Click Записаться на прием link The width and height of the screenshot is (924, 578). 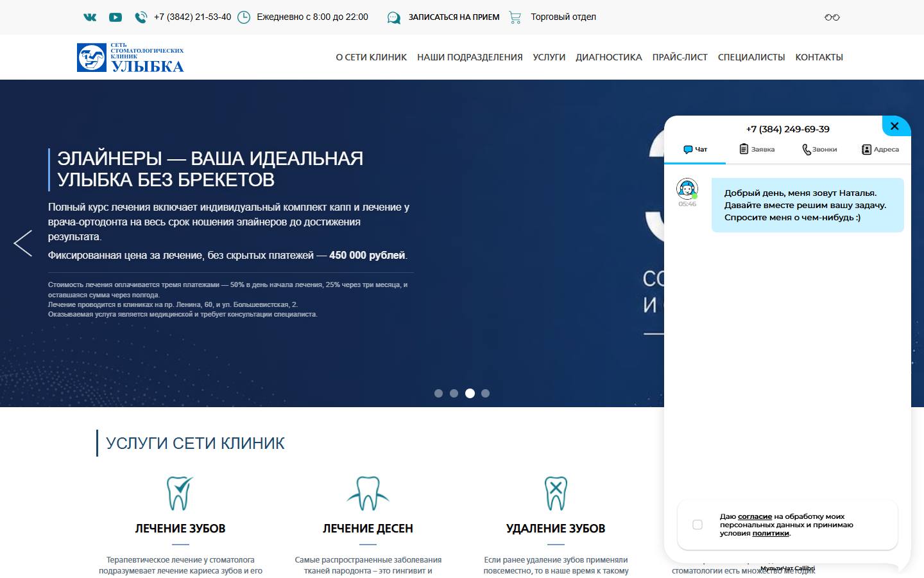454,17
